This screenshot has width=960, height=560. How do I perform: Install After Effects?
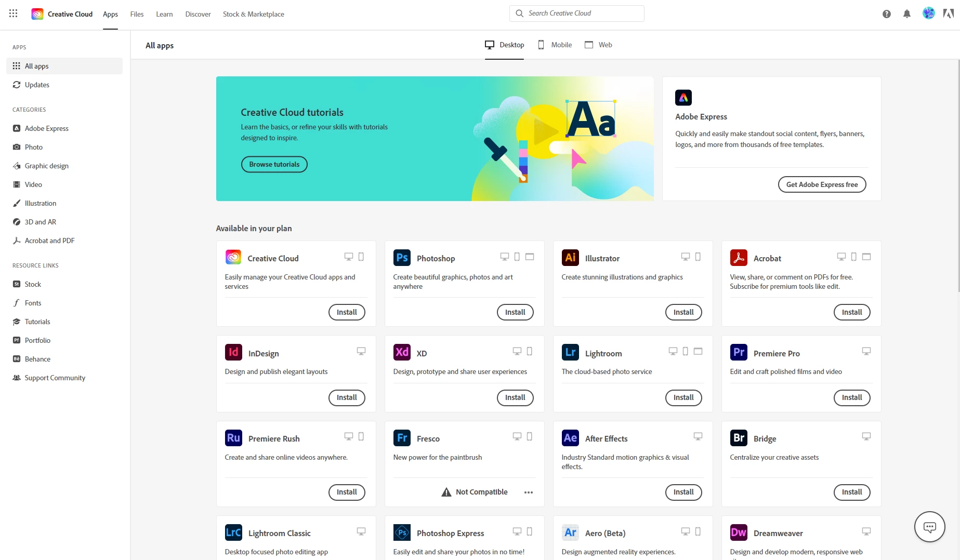[683, 492]
